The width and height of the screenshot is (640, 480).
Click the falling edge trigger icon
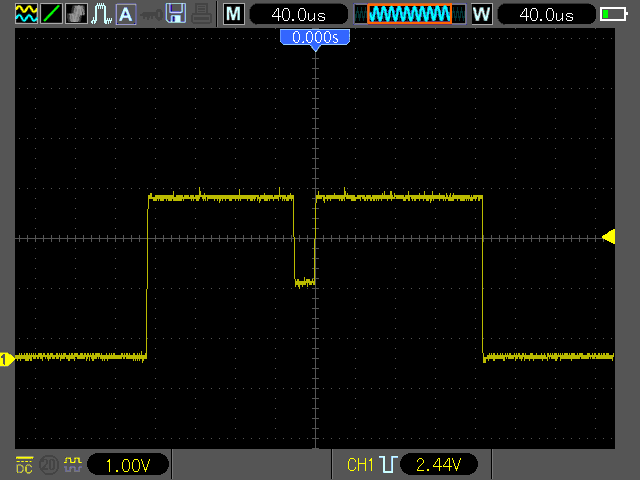[x=388, y=464]
